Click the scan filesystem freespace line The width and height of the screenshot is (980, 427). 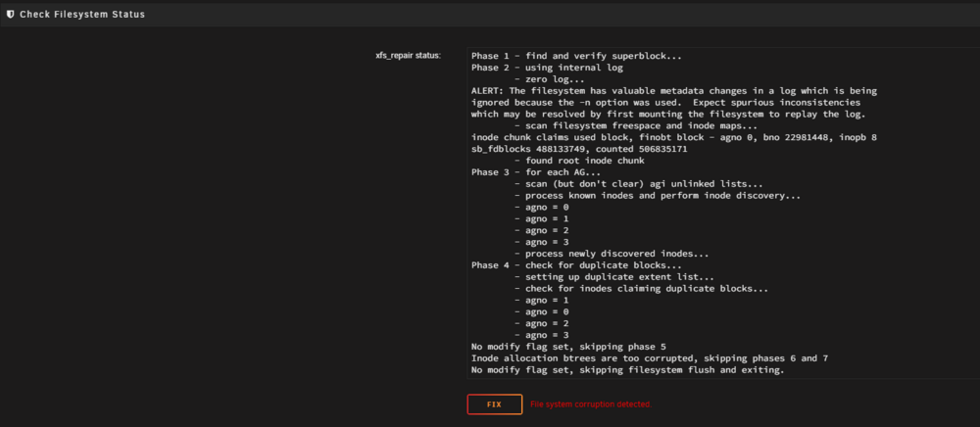pos(636,125)
